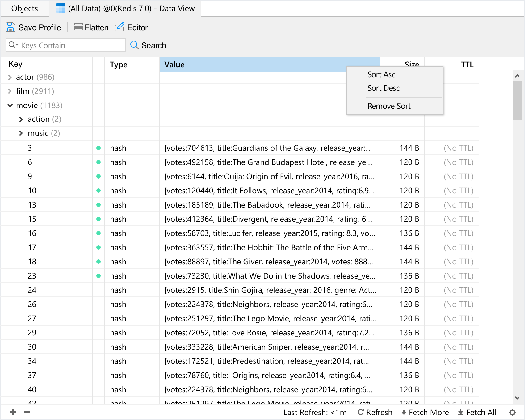Click the Fetch All download icon
The image size is (525, 420).
(x=461, y=412)
